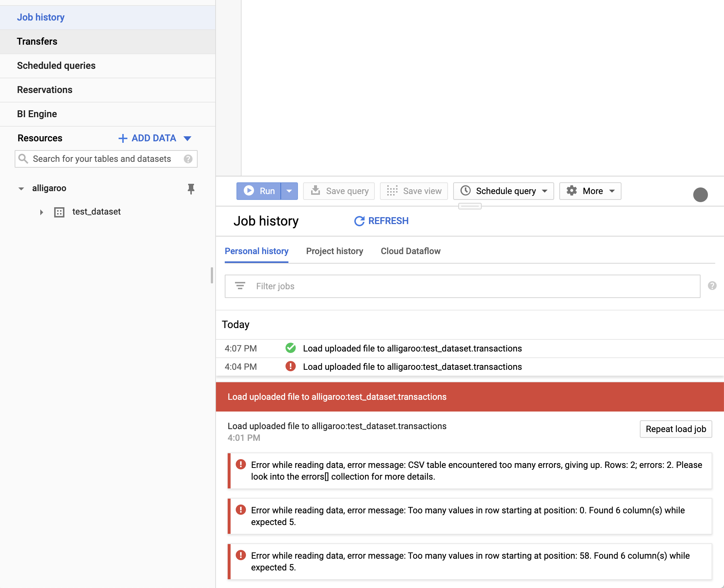
Task: Open the More settings dropdown
Action: tap(590, 191)
